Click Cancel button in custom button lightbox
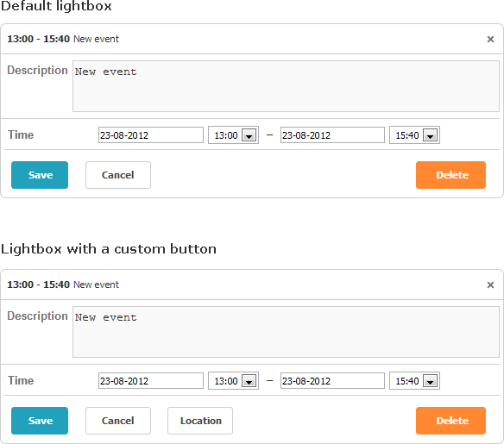Image resolution: width=504 pixels, height=444 pixels. pos(118,421)
